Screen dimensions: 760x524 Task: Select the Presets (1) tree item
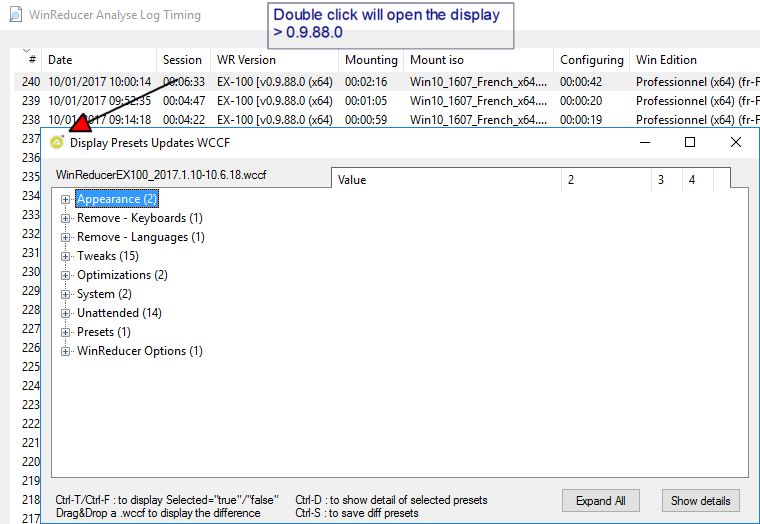point(104,332)
